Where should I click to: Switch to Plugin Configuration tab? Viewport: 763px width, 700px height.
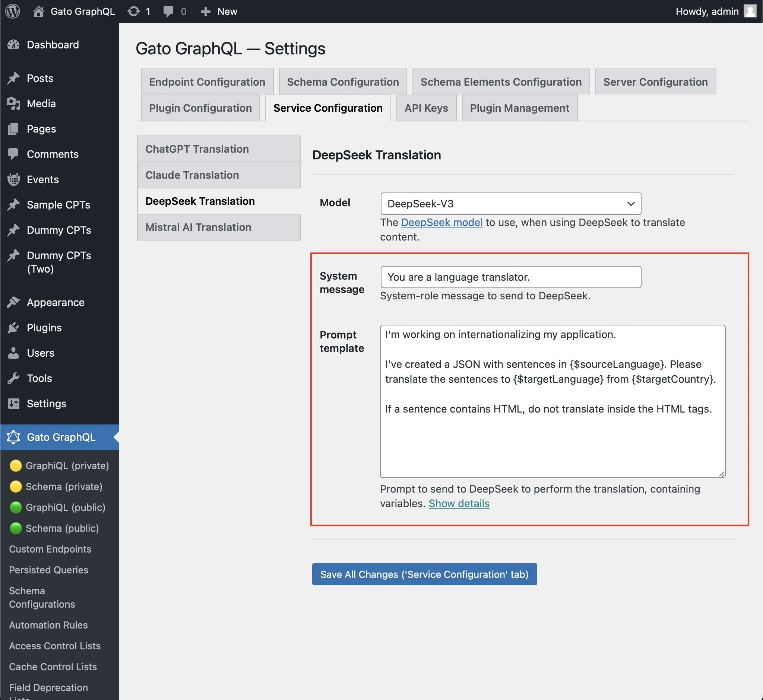pyautogui.click(x=200, y=108)
